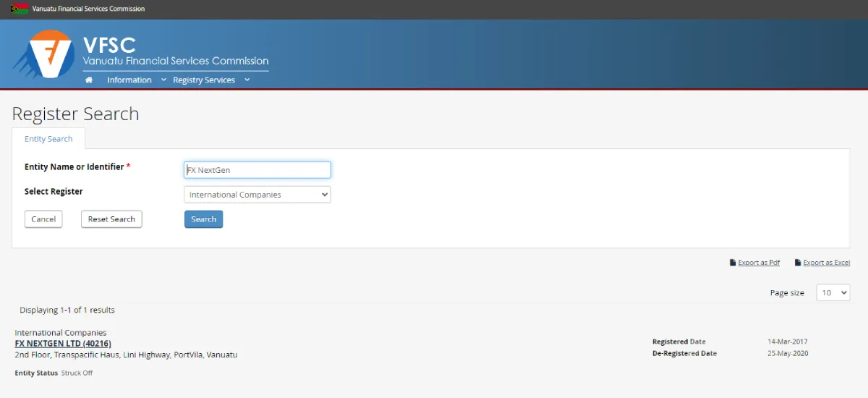This screenshot has height=398, width=868.
Task: Open the Information menu
Action: [129, 80]
